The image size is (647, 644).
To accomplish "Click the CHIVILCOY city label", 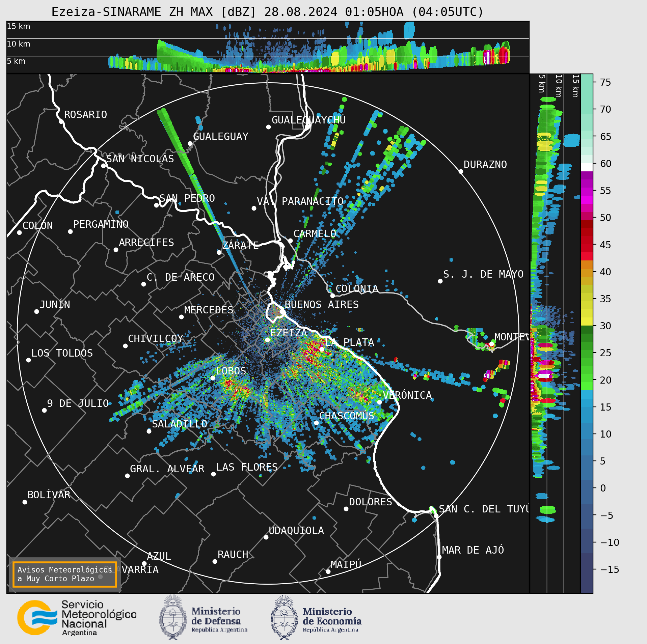I will point(156,339).
